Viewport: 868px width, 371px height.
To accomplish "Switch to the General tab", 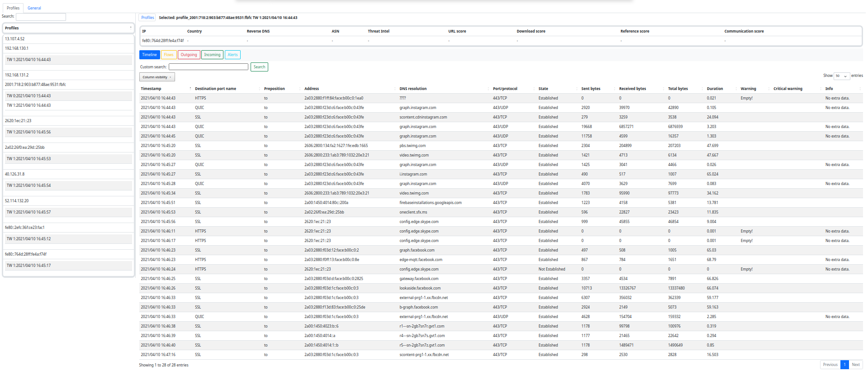I will 34,8.
